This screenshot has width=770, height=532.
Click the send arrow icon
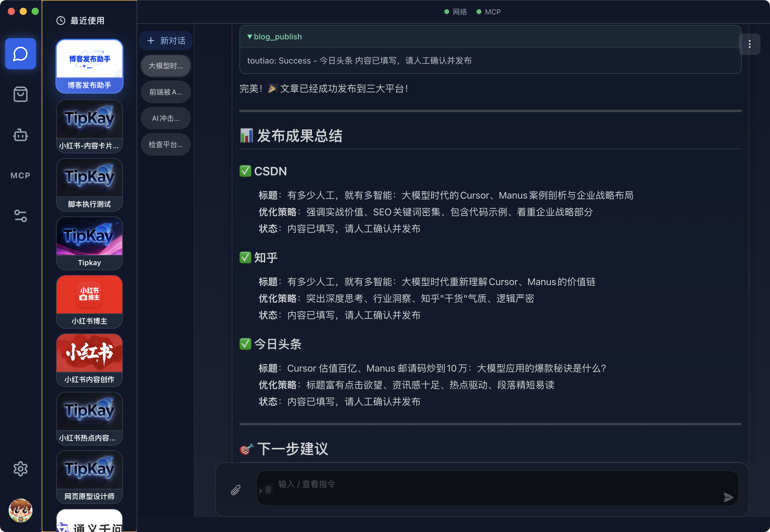tap(728, 497)
